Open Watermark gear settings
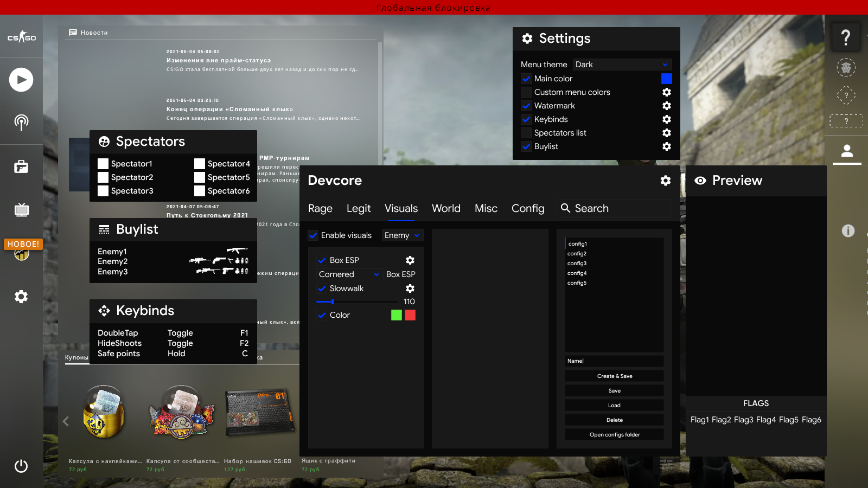The height and width of the screenshot is (488, 868). [667, 106]
